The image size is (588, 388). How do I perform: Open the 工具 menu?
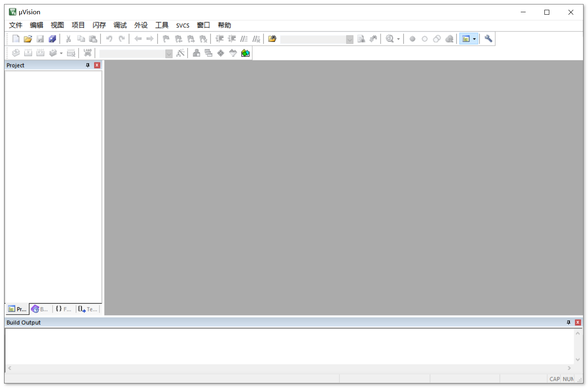click(162, 25)
